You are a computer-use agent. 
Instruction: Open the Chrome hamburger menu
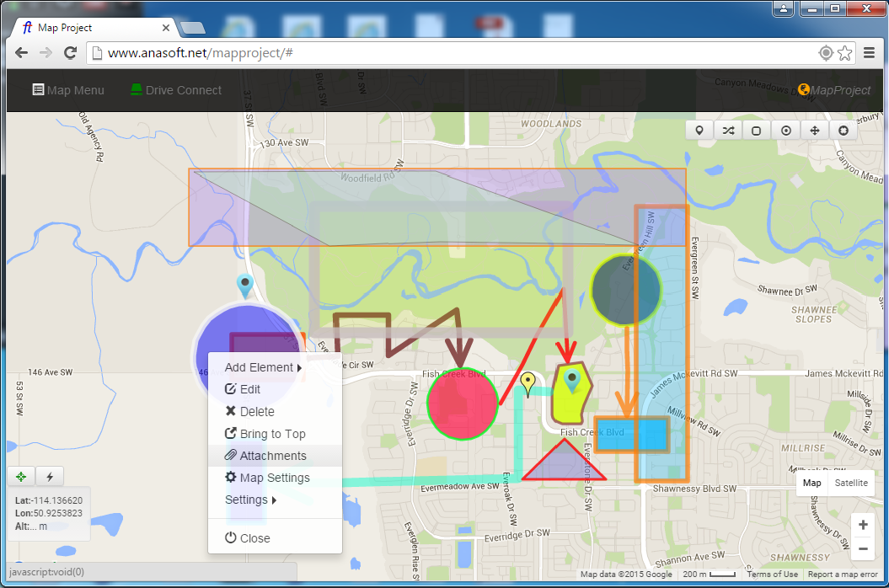869,53
